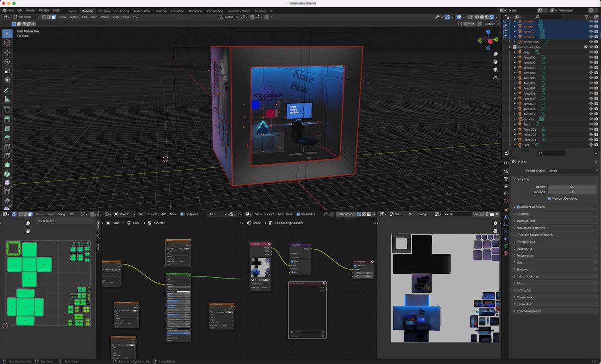Click the pan hand icon in 3D viewport

click(x=495, y=62)
